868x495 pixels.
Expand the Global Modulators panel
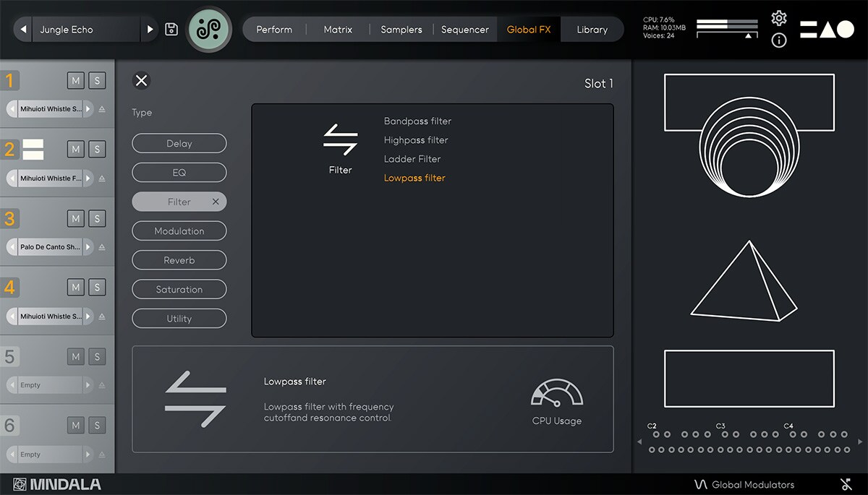(744, 484)
